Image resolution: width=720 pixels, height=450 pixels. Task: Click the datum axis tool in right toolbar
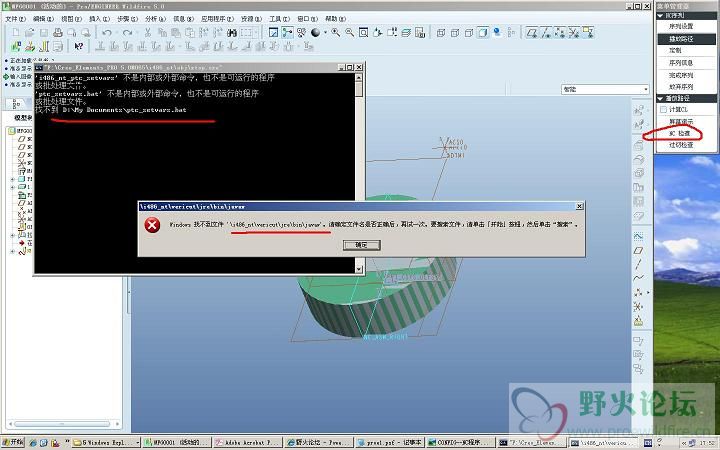pos(638,264)
